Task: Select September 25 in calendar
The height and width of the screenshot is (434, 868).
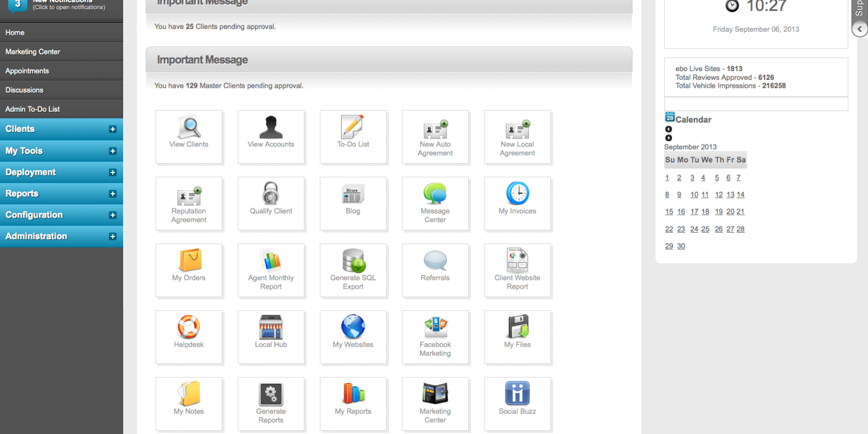Action: point(705,229)
